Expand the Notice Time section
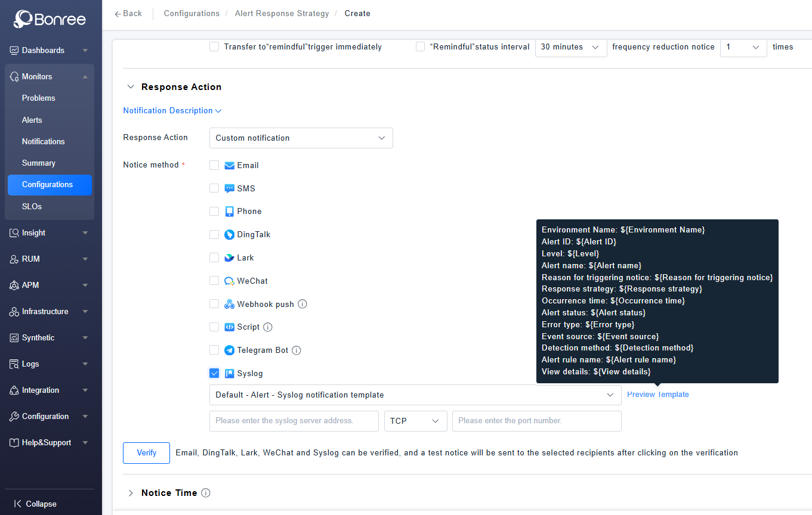 (131, 493)
